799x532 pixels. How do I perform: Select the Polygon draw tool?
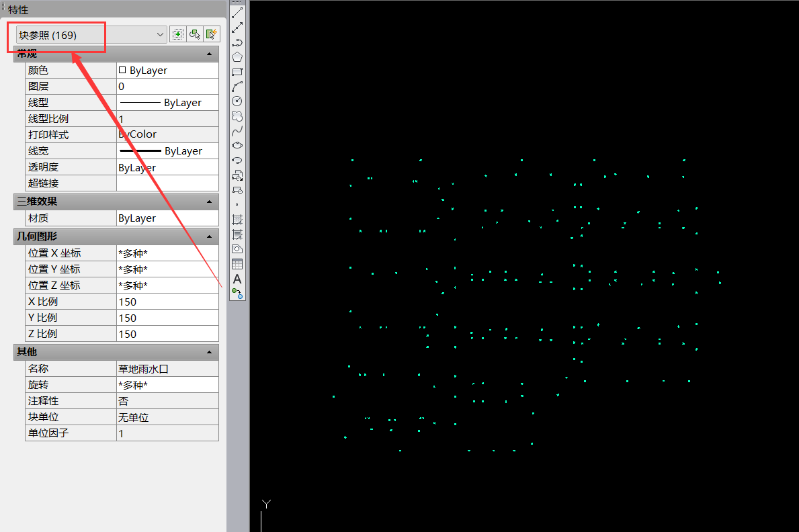(x=237, y=57)
